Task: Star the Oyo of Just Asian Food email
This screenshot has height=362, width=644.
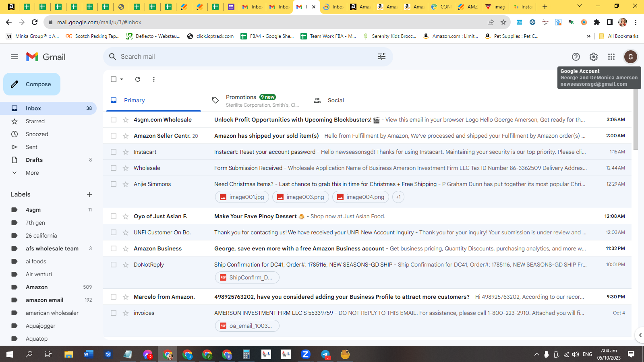Action: [126, 216]
